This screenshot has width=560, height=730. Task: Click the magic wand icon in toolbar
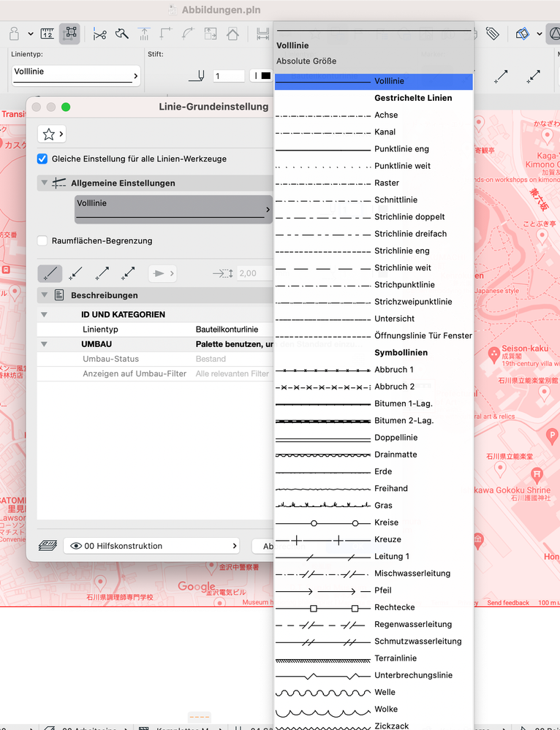122,34
